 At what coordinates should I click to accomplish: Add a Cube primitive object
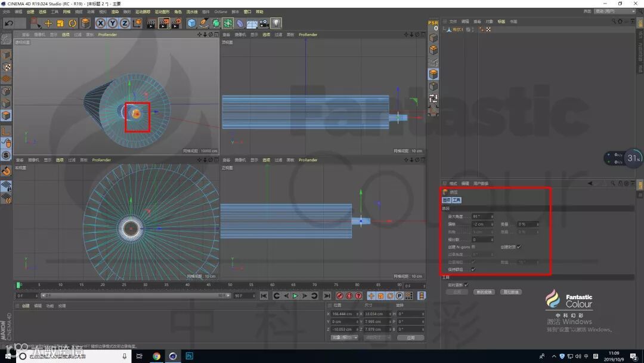pos(191,23)
